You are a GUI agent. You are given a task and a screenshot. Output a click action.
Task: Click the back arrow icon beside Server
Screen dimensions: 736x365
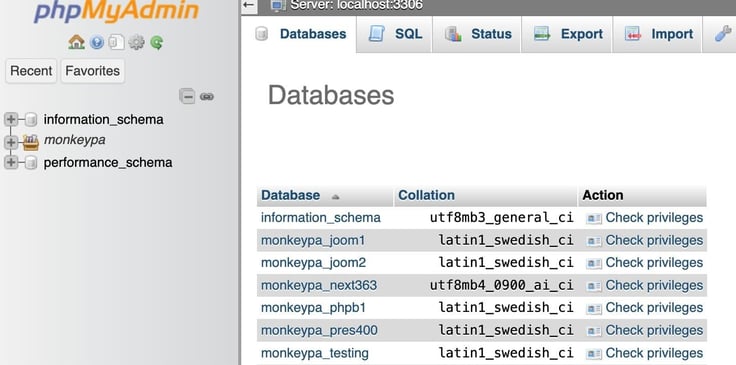coord(249,5)
